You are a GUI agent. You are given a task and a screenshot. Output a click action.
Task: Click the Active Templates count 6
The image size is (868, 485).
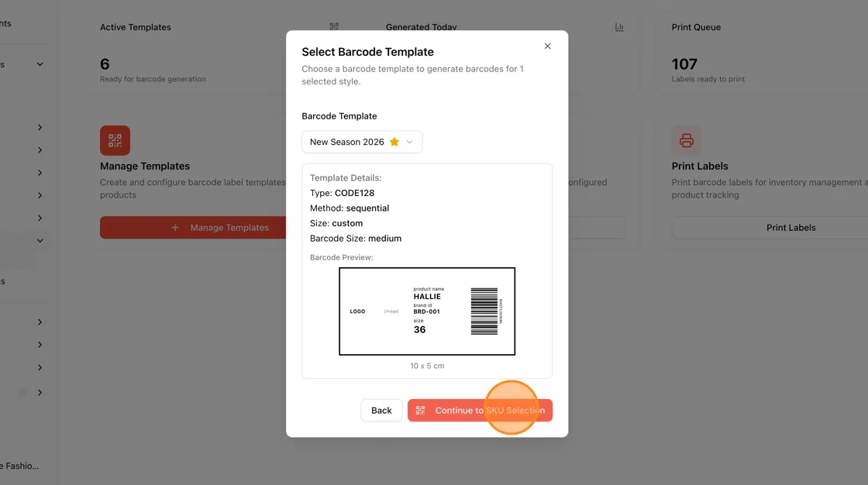point(105,64)
